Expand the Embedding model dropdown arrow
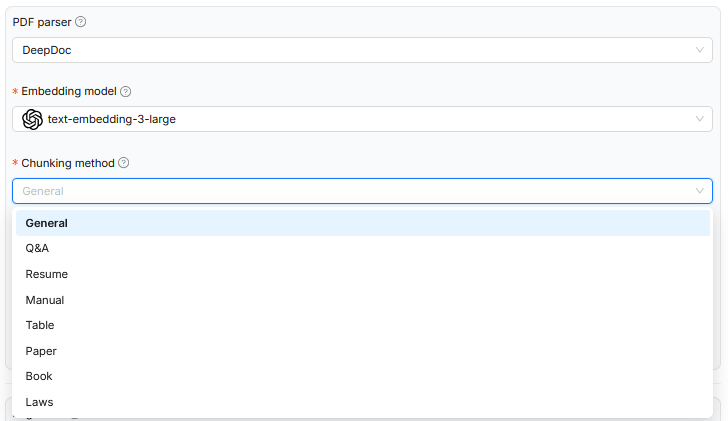 [699, 119]
